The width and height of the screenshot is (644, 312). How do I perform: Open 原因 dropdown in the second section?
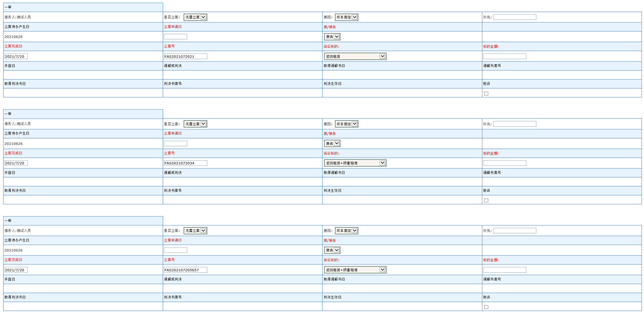346,124
